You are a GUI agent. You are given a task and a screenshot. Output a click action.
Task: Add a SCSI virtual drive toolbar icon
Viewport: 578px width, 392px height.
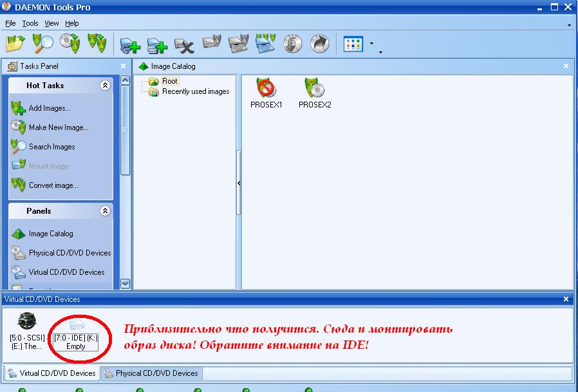[x=130, y=45]
